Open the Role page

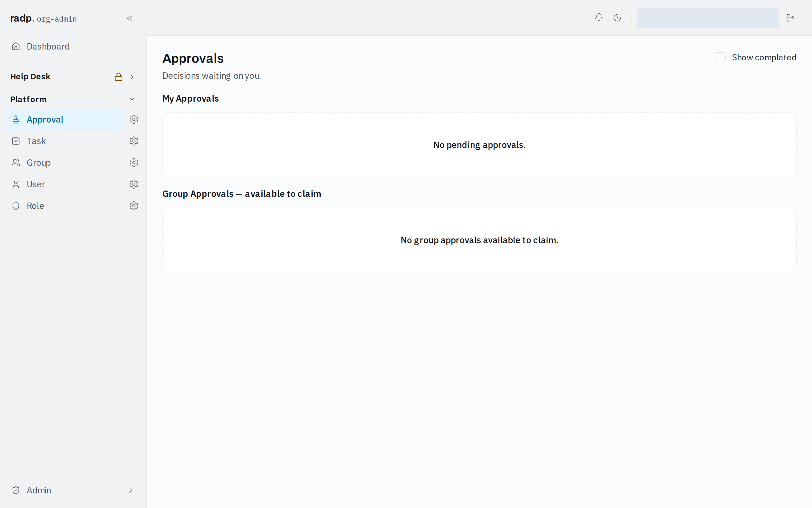coord(64,206)
